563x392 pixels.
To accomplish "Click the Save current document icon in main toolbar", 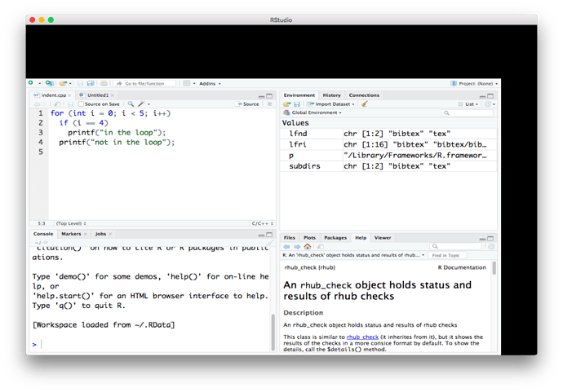I will point(80,84).
